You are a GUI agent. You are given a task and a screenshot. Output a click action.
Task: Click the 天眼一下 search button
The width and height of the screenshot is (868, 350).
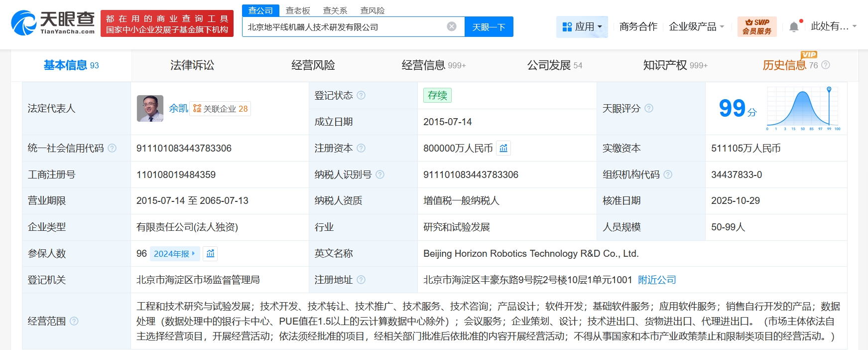pyautogui.click(x=489, y=27)
